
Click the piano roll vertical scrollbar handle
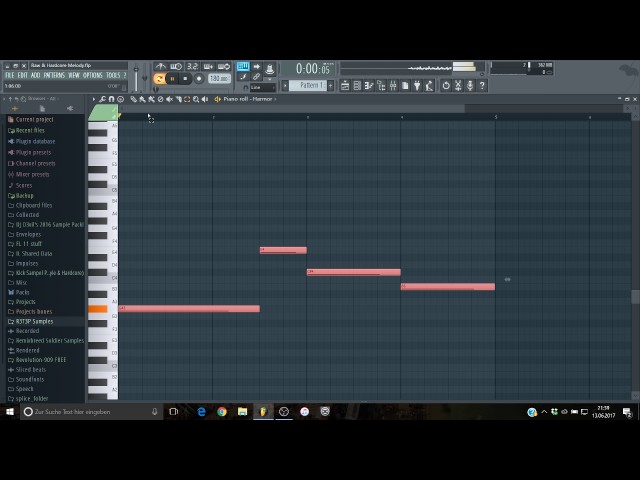pyautogui.click(x=635, y=297)
